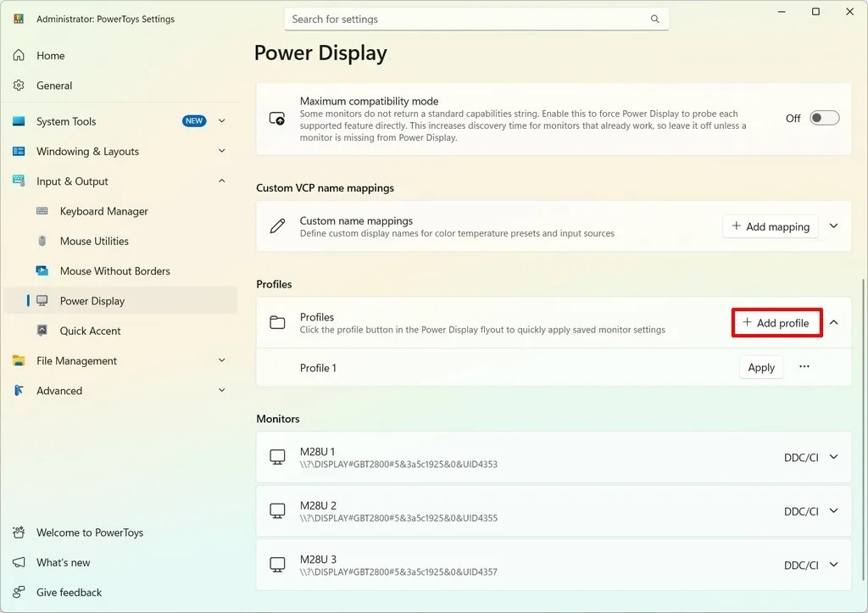The width and height of the screenshot is (868, 613).
Task: Collapse the Profiles card chevron
Action: coord(834,322)
